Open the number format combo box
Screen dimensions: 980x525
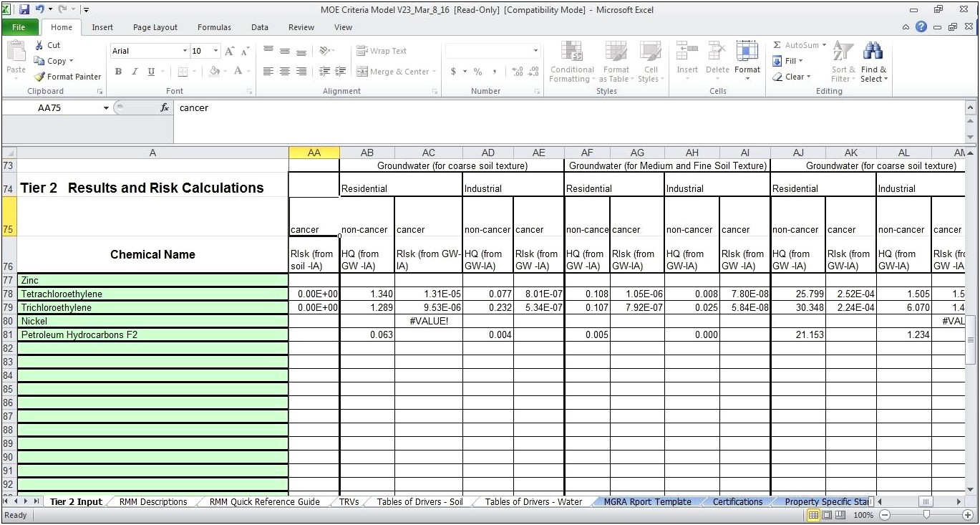pos(493,51)
